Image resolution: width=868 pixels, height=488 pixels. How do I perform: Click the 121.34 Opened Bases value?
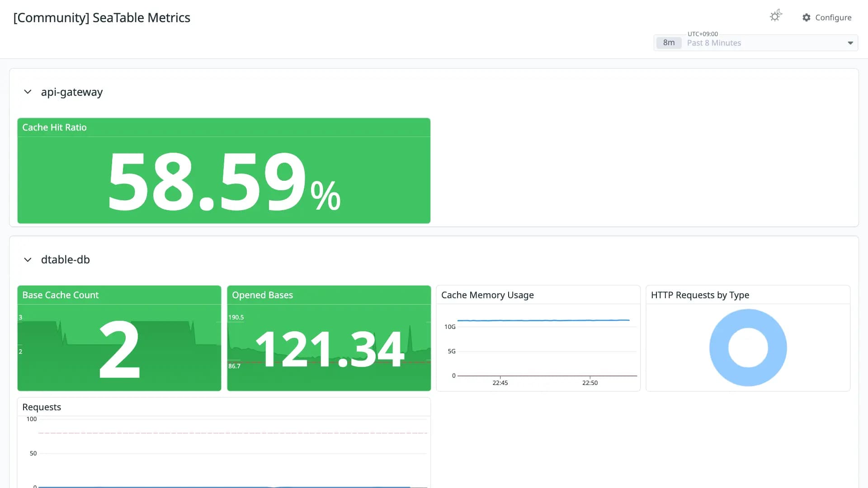330,349
